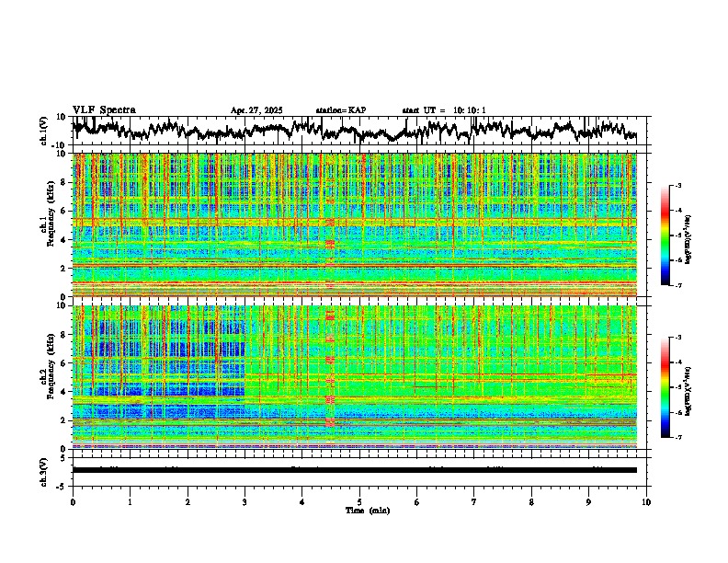Click tick label "3" on the time axis

(245, 502)
